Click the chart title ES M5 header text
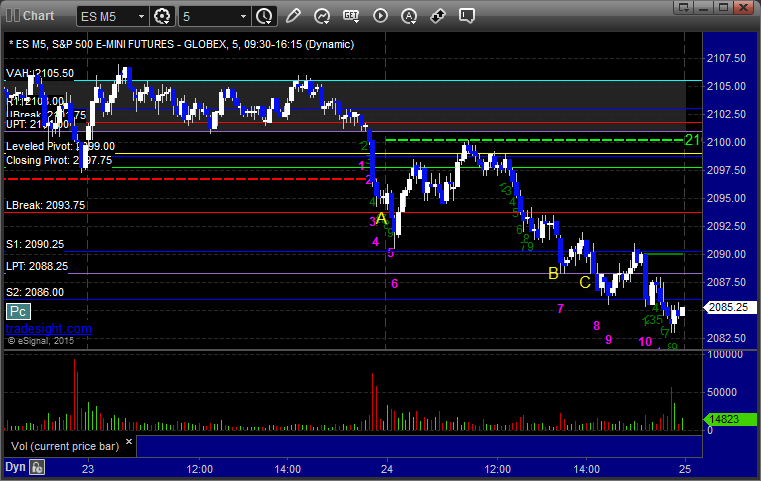Screen dimensions: 761x481 click(181, 44)
